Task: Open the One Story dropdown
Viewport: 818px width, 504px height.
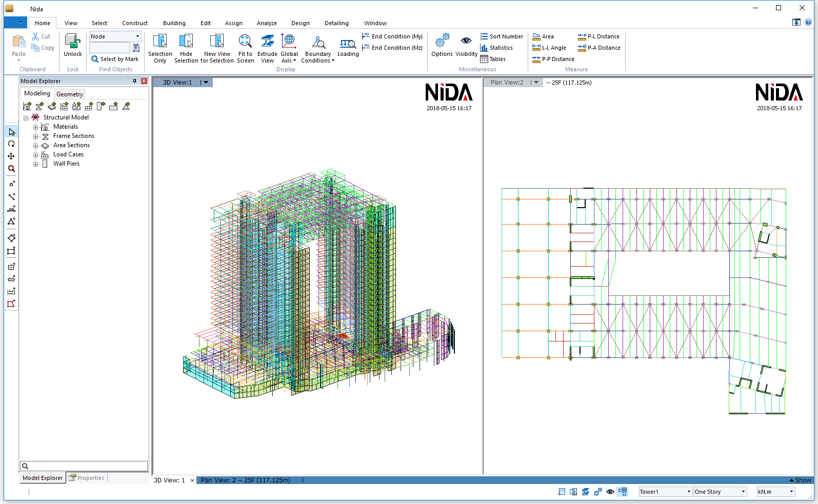Action: pos(743,492)
